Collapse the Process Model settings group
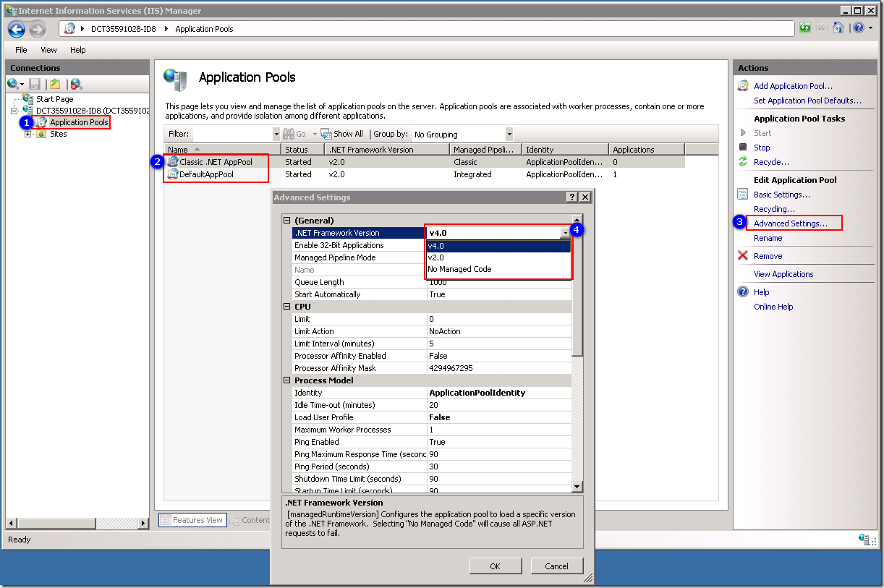The image size is (884, 588). 286,380
